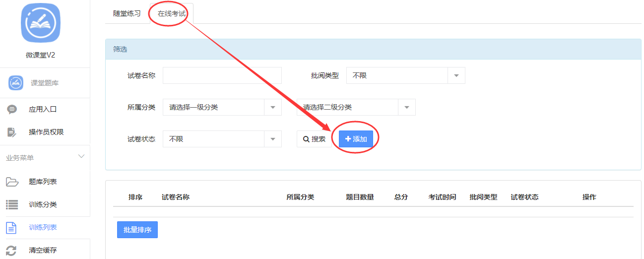Click the 清空缓存 refresh icon

point(11,250)
